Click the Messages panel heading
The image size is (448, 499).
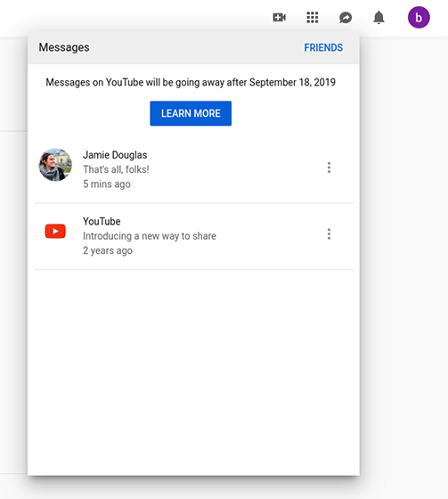[x=64, y=47]
